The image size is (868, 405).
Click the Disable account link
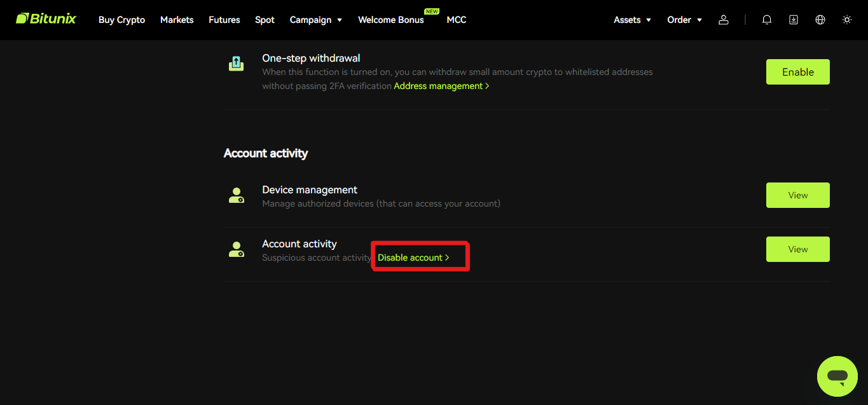click(413, 257)
